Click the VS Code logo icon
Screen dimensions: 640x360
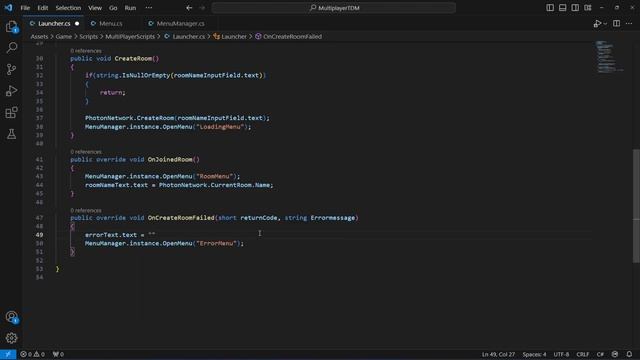(8, 8)
